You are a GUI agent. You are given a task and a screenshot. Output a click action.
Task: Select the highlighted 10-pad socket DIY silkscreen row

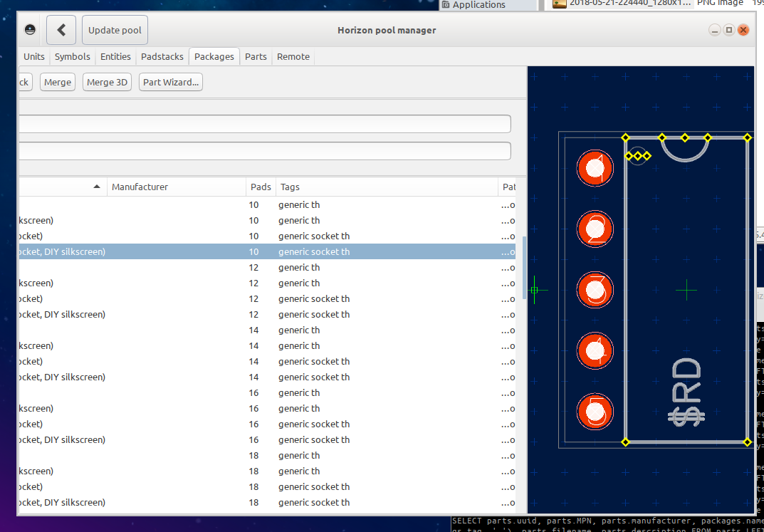(x=267, y=252)
